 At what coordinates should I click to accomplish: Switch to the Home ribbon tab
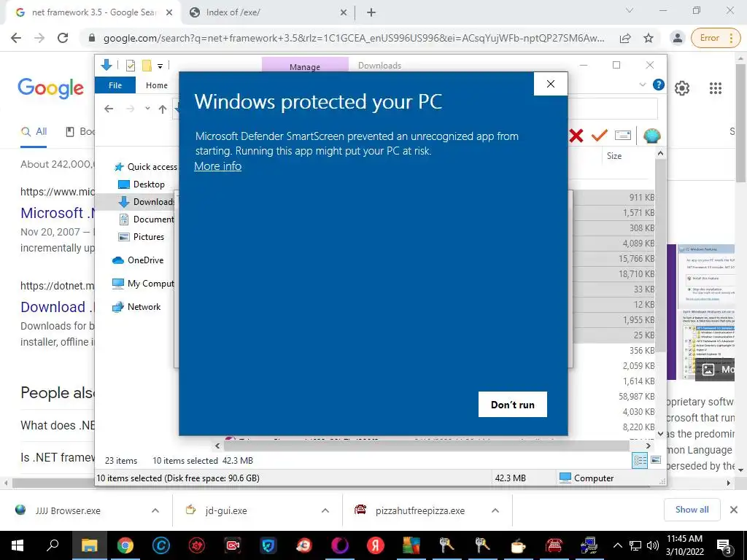[x=156, y=85]
